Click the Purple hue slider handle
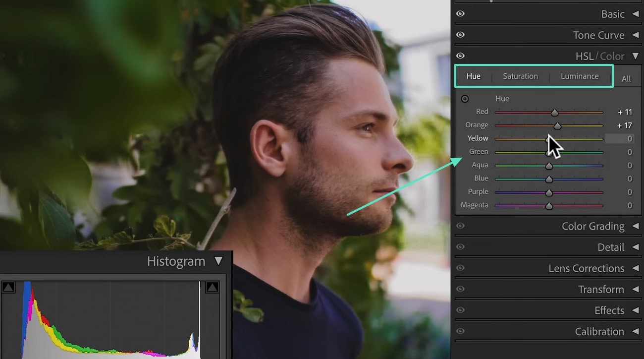 point(549,193)
